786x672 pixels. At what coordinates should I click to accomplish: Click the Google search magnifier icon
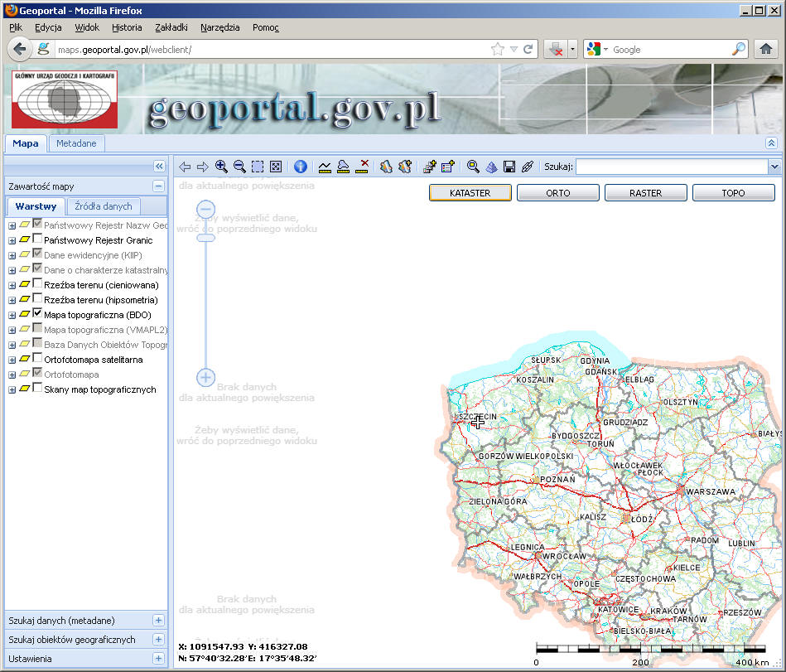click(739, 49)
